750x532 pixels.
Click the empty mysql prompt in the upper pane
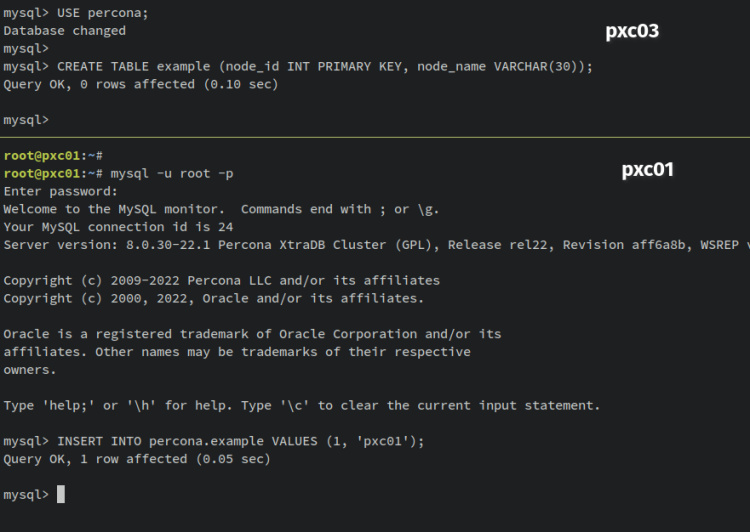(26, 120)
